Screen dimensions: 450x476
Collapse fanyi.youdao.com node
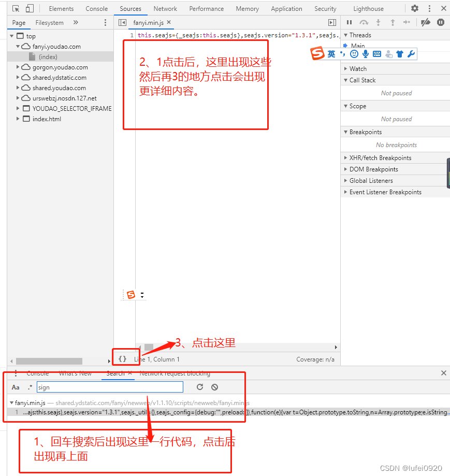click(x=18, y=47)
